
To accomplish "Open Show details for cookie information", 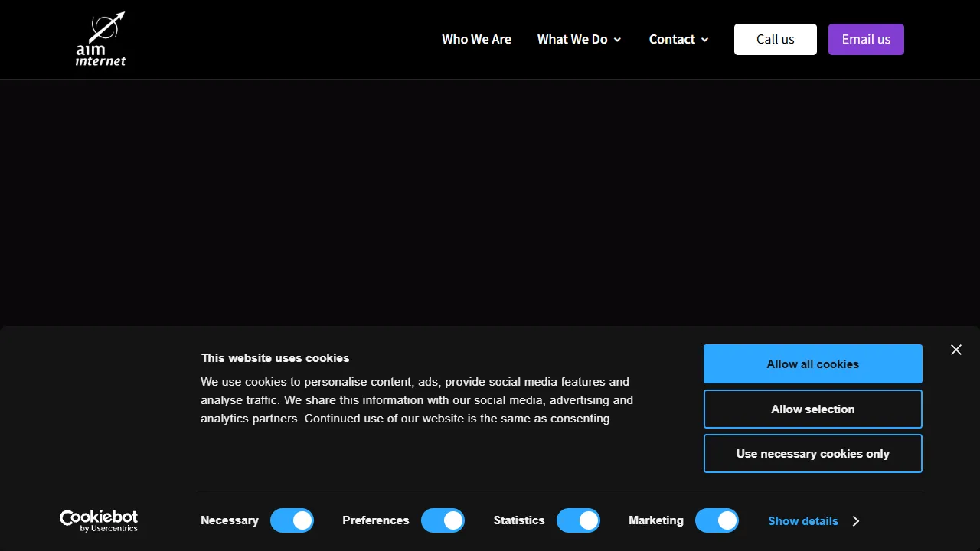I will click(x=802, y=521).
